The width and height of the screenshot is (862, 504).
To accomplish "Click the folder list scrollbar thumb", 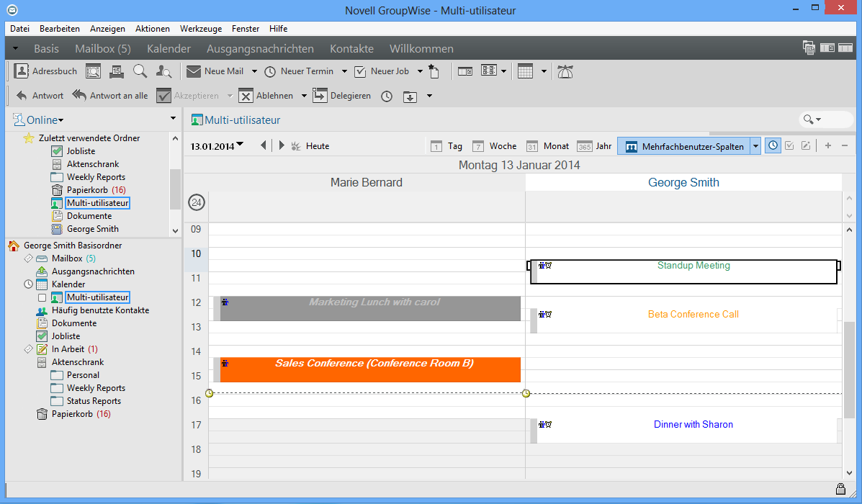I will pyautogui.click(x=175, y=189).
